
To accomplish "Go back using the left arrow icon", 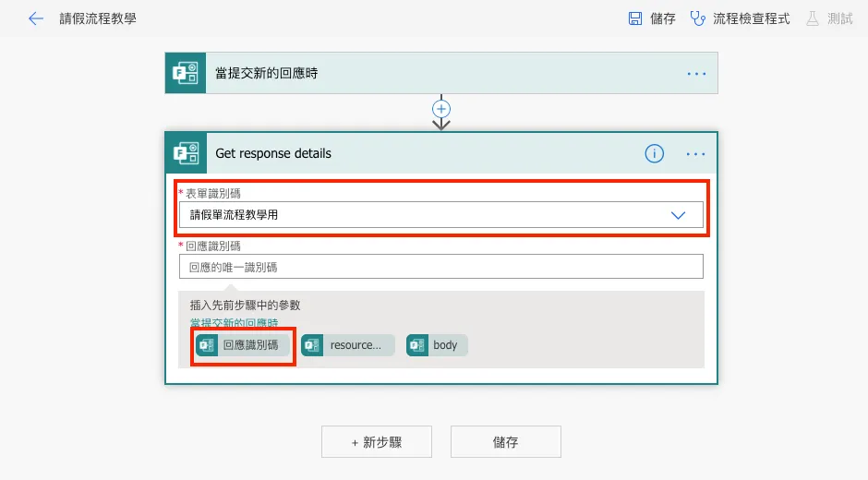I will point(35,18).
